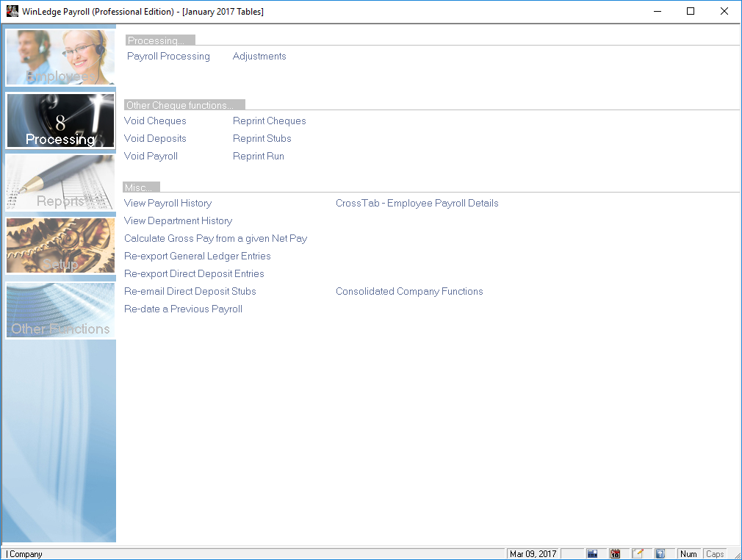742x560 pixels.
Task: Click the help question mark status icon
Action: (x=660, y=554)
